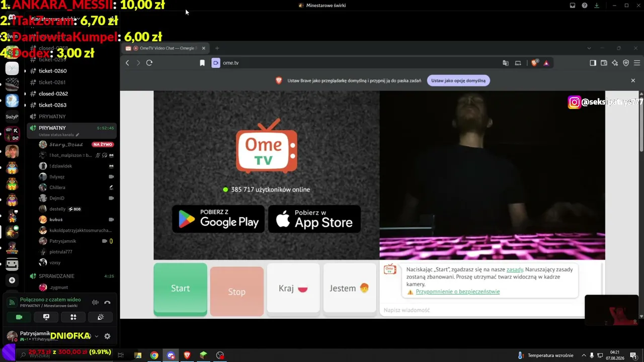
Task: Open the ticket-0263 channel
Action: pyautogui.click(x=53, y=105)
